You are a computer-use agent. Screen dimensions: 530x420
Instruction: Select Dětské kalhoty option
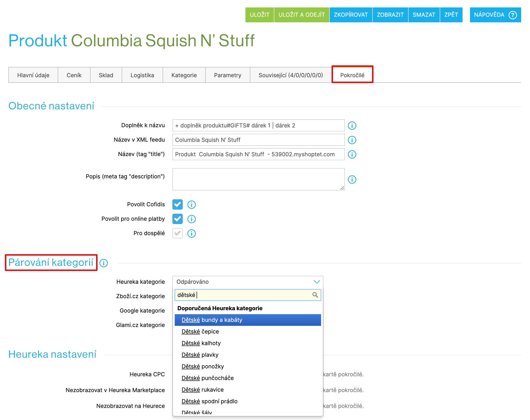248,343
